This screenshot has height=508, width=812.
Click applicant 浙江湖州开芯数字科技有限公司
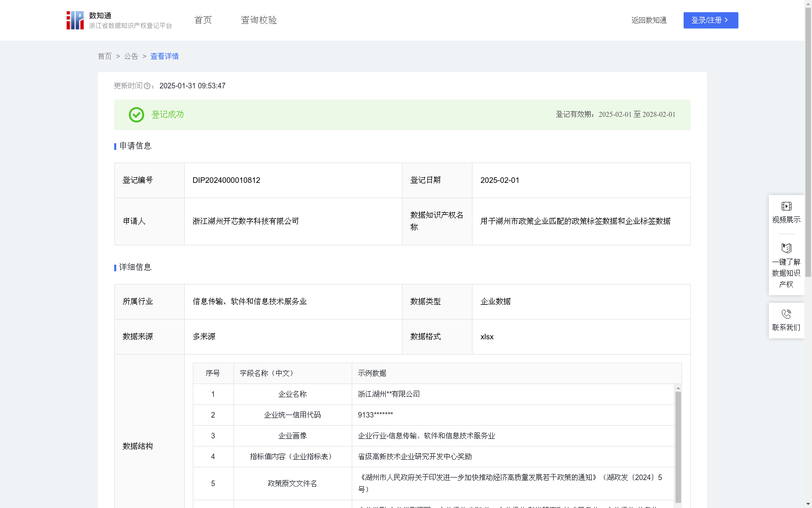click(246, 221)
